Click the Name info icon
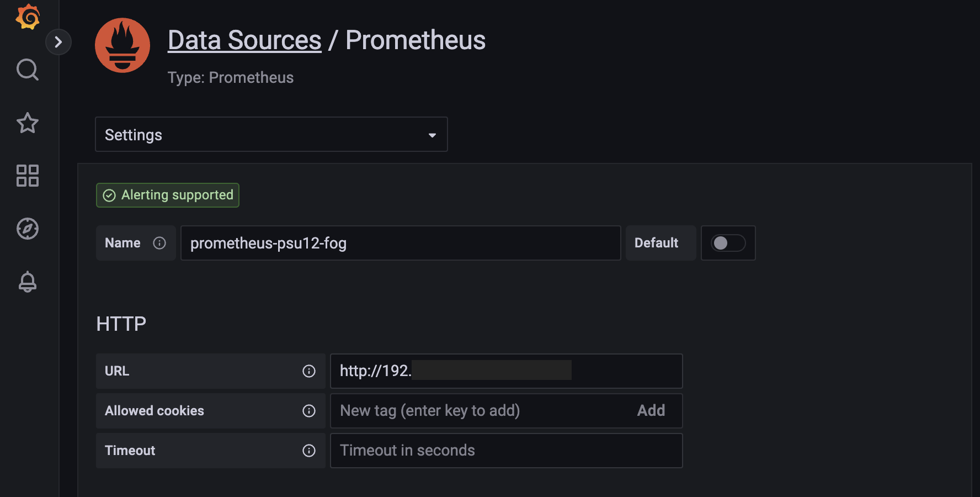This screenshot has height=497, width=980. tap(159, 243)
